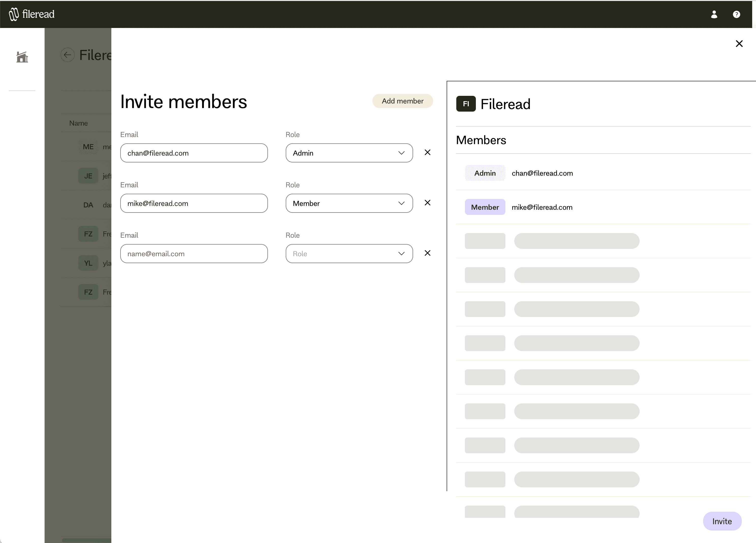Select mike@fileread.com in Members preview
Image resolution: width=756 pixels, height=543 pixels.
542,207
